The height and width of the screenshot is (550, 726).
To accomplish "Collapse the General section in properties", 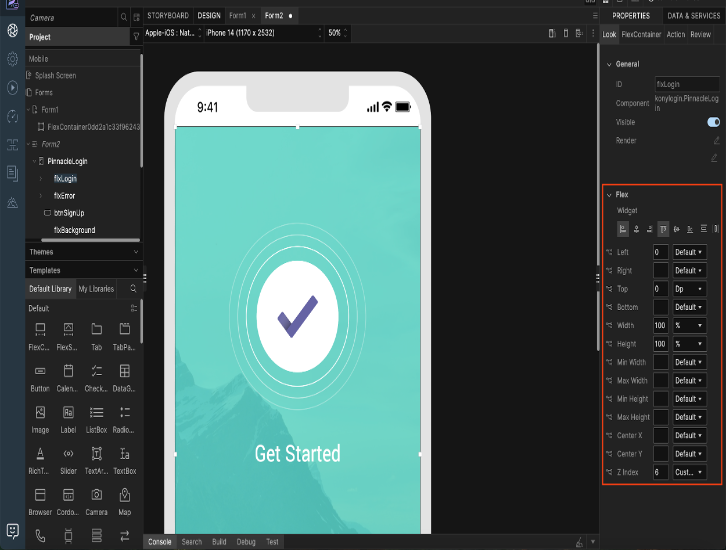I will pyautogui.click(x=610, y=64).
